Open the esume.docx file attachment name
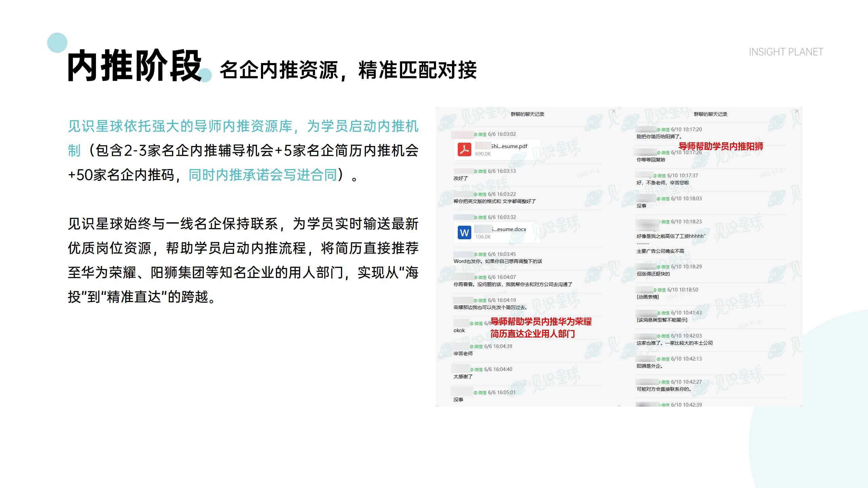 (x=509, y=229)
